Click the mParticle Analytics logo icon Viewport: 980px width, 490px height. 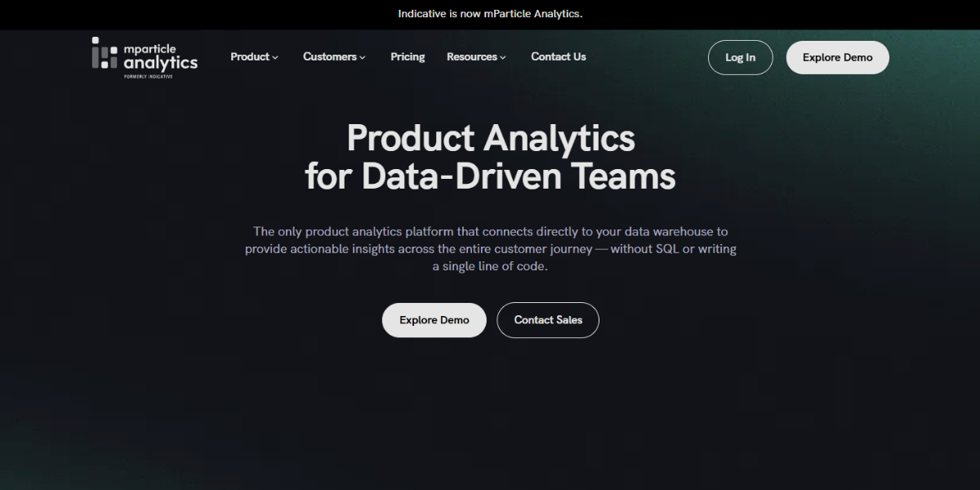pos(104,53)
